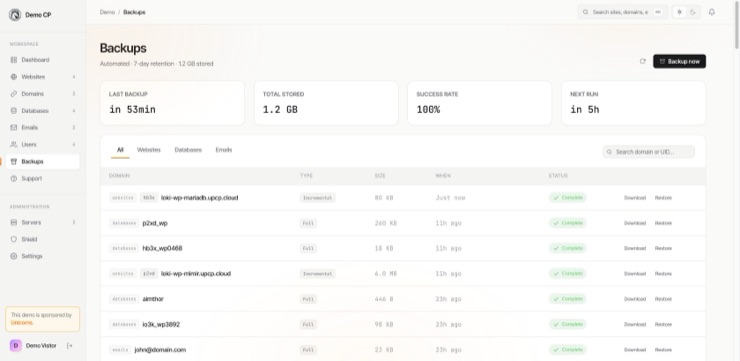
Task: Click the john@domain.com email entry
Action: point(160,350)
